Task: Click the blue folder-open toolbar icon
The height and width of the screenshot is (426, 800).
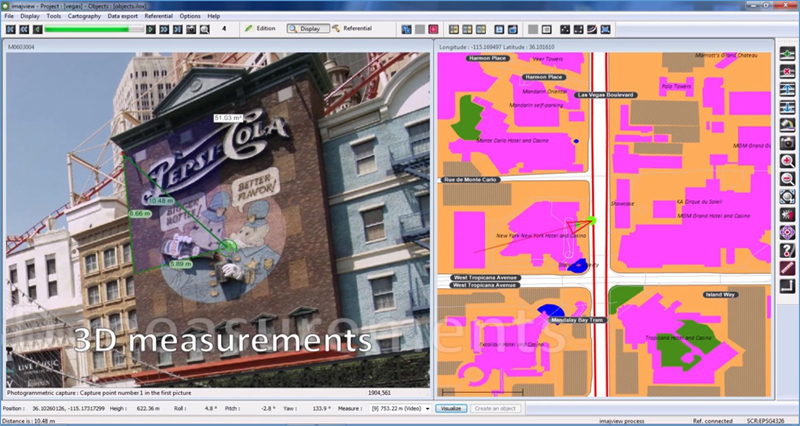Action: [513, 29]
